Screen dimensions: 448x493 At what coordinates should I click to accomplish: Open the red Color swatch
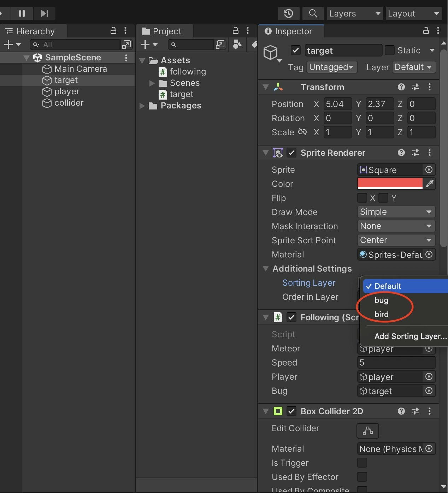coord(390,184)
